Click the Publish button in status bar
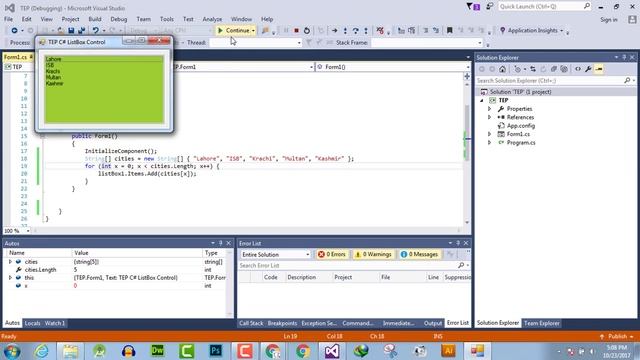640x360 pixels. coord(617,336)
